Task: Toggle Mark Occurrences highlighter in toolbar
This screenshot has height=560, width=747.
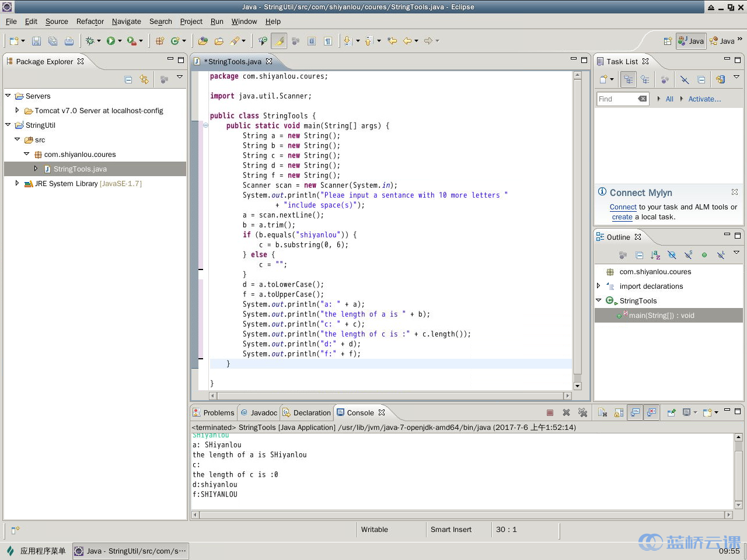Action: pyautogui.click(x=279, y=41)
